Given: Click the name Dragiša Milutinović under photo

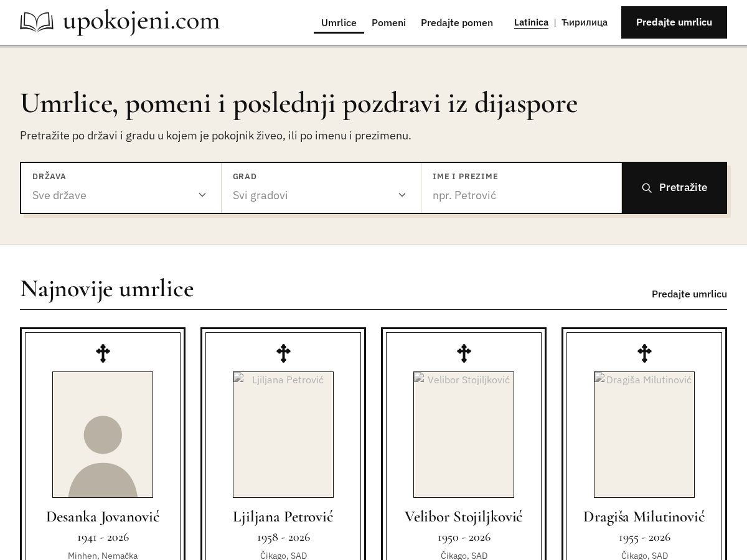Looking at the screenshot, I should pyautogui.click(x=644, y=517).
